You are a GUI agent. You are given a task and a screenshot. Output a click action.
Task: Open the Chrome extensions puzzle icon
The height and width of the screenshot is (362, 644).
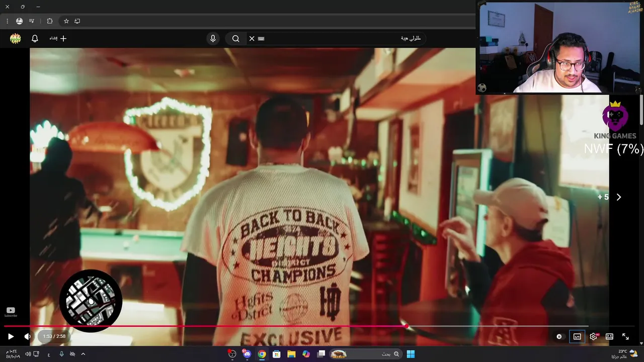50,21
